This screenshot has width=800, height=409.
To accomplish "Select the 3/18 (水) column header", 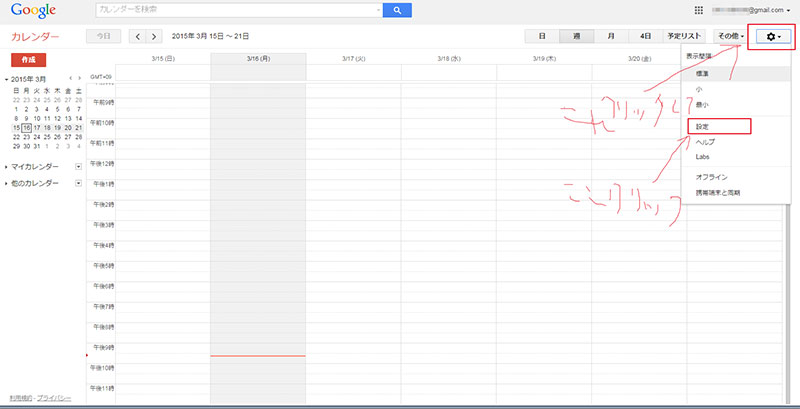I will (x=449, y=59).
